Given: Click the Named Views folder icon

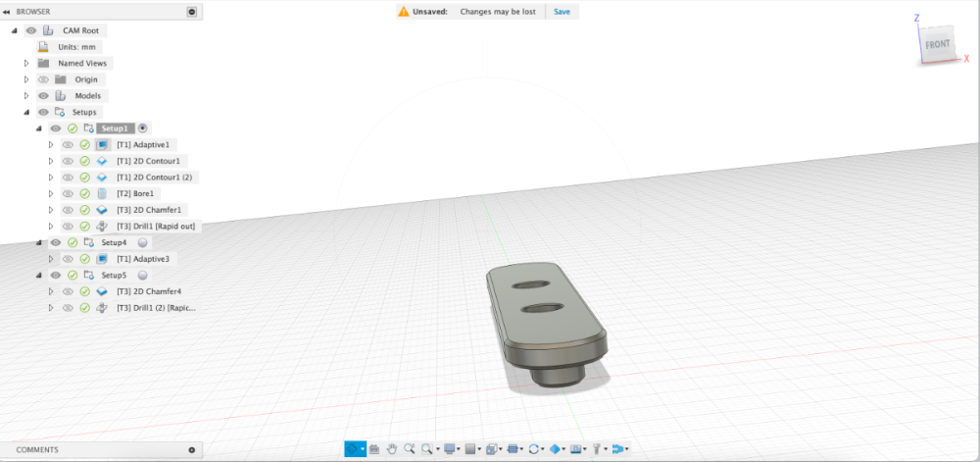Looking at the screenshot, I should tap(43, 63).
